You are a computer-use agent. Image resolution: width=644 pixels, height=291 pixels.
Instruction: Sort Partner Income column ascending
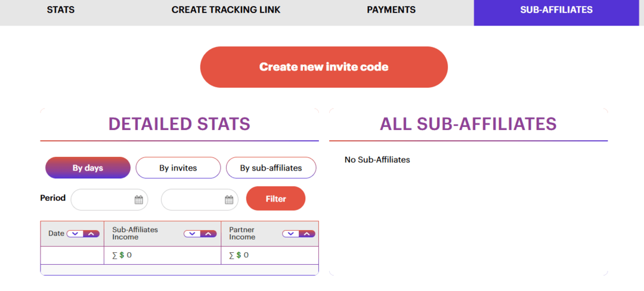click(306, 234)
